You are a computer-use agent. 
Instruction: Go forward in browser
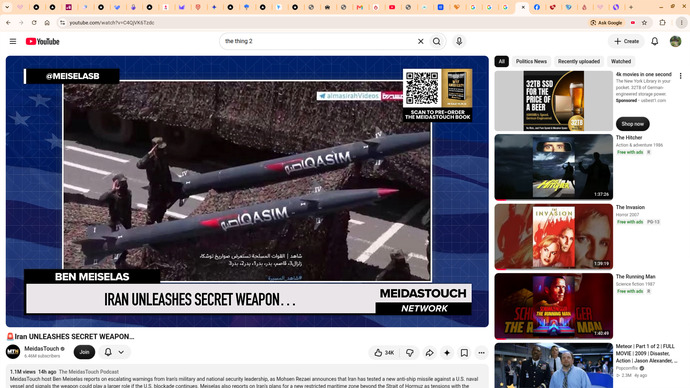[21, 22]
